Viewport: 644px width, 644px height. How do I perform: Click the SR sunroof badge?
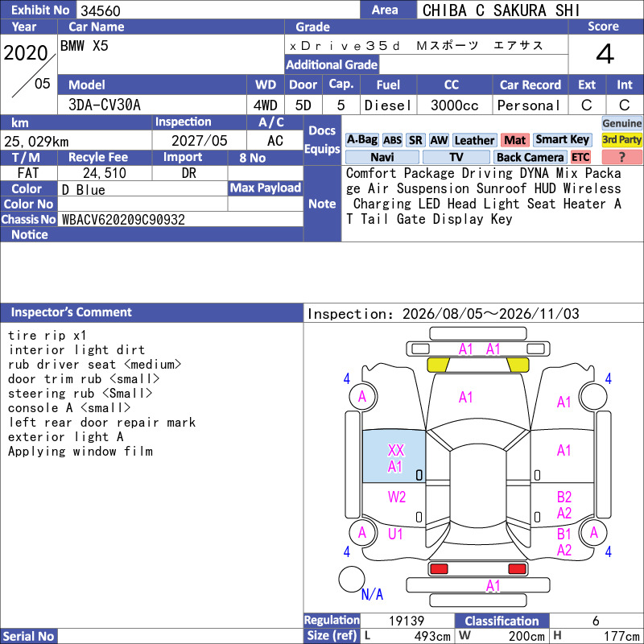click(415, 140)
